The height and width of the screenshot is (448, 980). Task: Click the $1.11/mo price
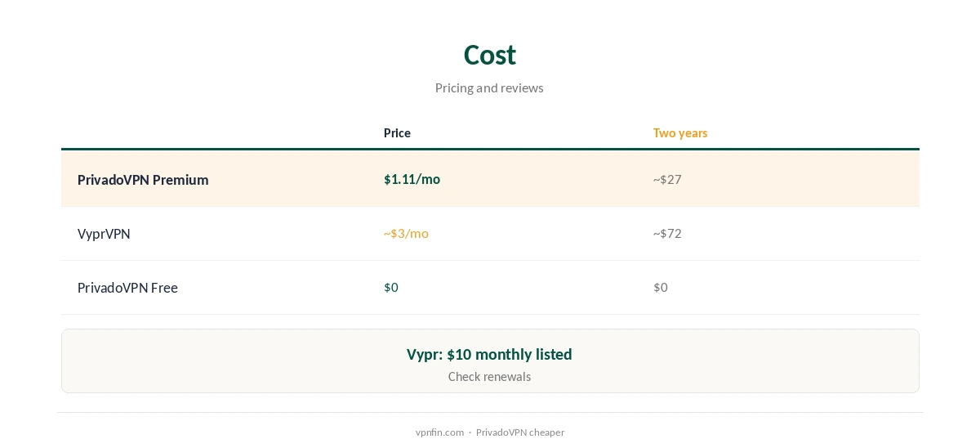point(412,179)
